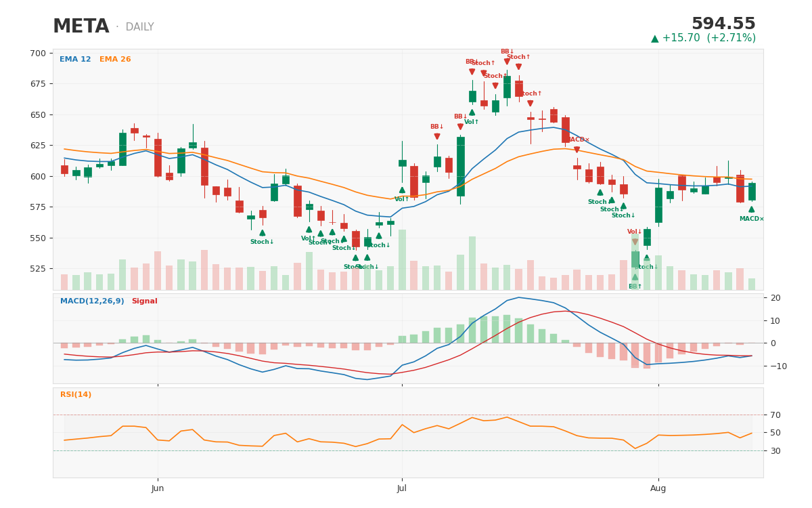Click the Aug date axis label

658,488
